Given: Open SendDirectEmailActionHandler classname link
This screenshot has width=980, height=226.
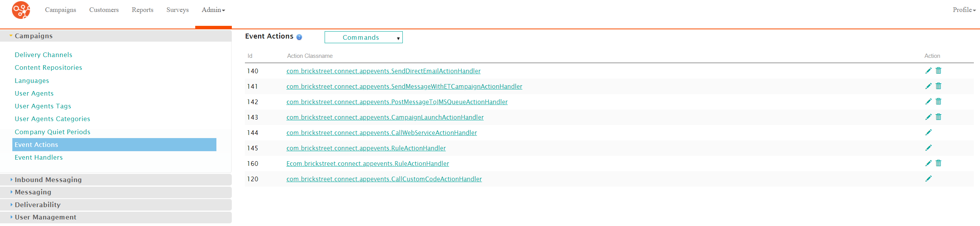Looking at the screenshot, I should point(384,71).
